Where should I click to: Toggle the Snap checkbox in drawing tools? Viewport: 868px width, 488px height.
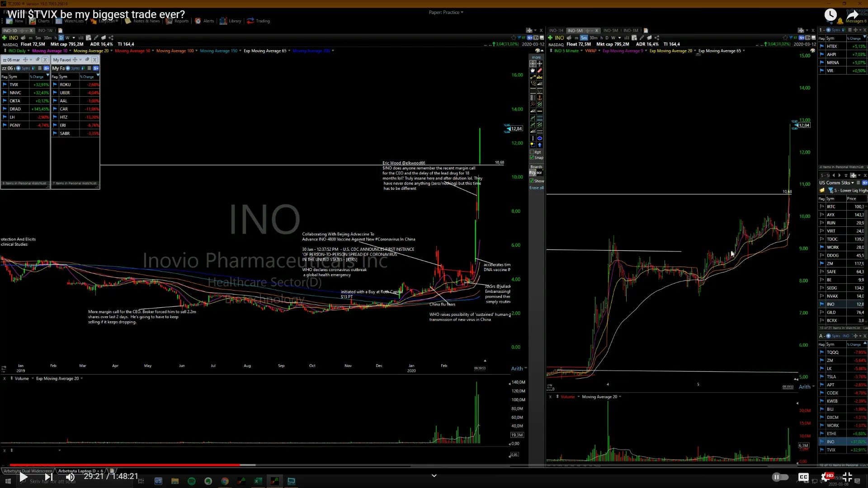[532, 158]
